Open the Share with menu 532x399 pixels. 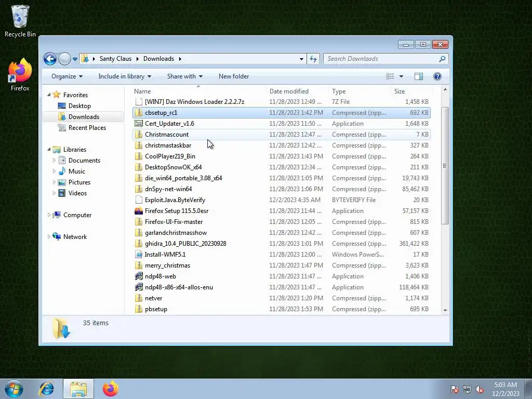(x=184, y=76)
